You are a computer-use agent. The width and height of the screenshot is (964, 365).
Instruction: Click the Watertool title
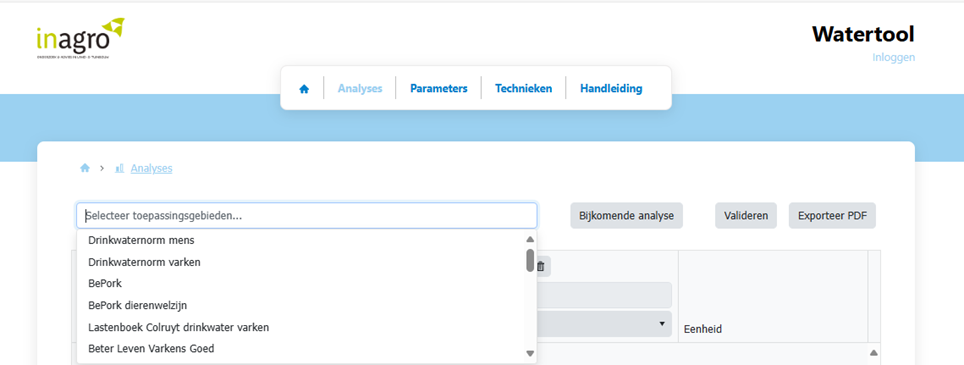863,34
